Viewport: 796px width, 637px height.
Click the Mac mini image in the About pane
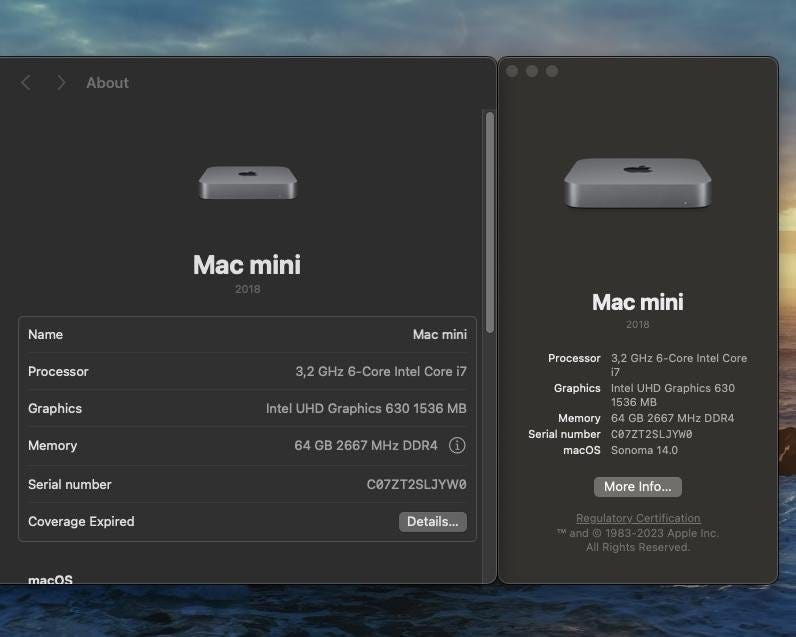(248, 182)
